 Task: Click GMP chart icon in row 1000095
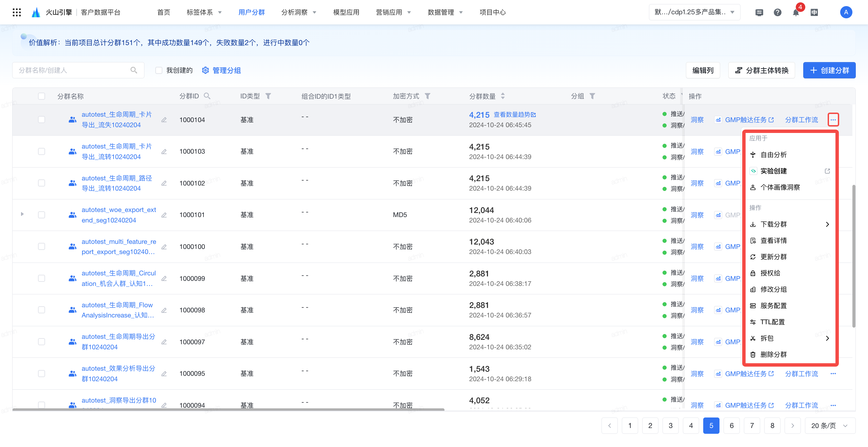[718, 374]
